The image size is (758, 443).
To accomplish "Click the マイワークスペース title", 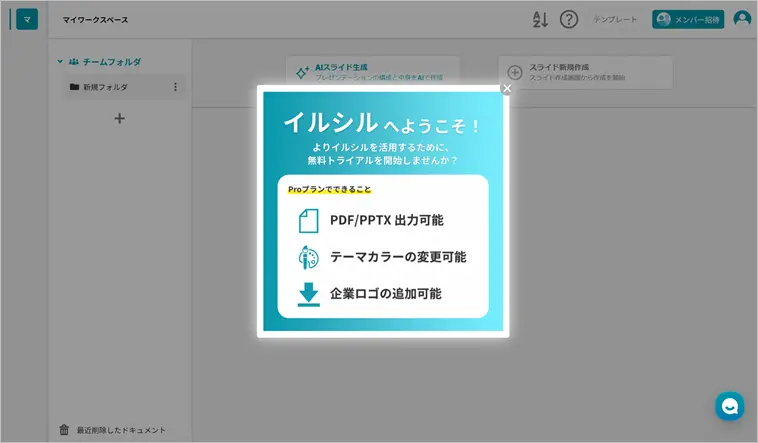I will click(95, 20).
